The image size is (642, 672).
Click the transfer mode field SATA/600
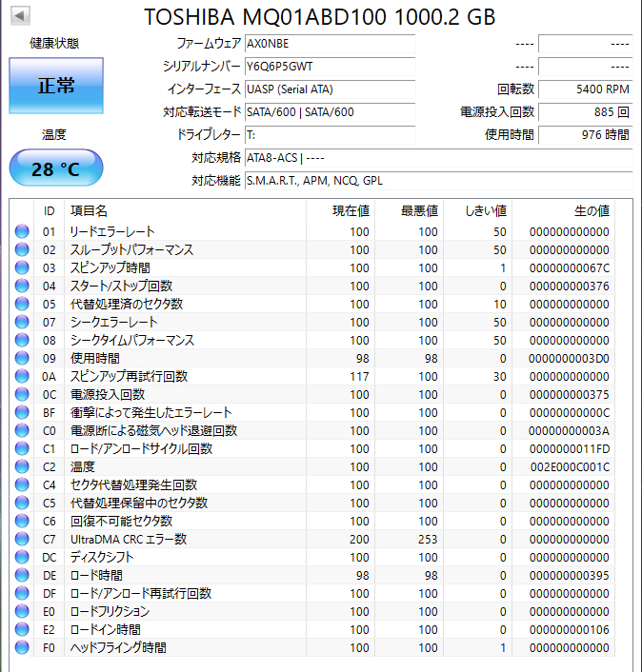(x=331, y=112)
